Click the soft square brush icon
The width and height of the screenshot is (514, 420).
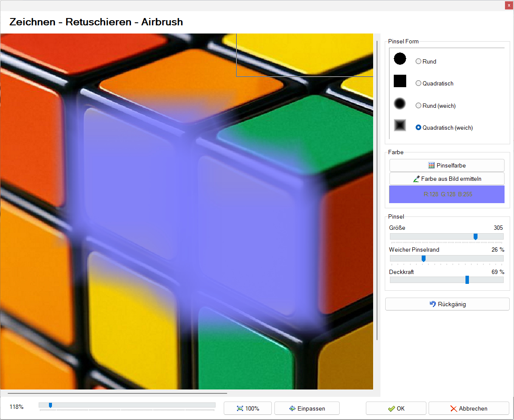click(x=400, y=125)
